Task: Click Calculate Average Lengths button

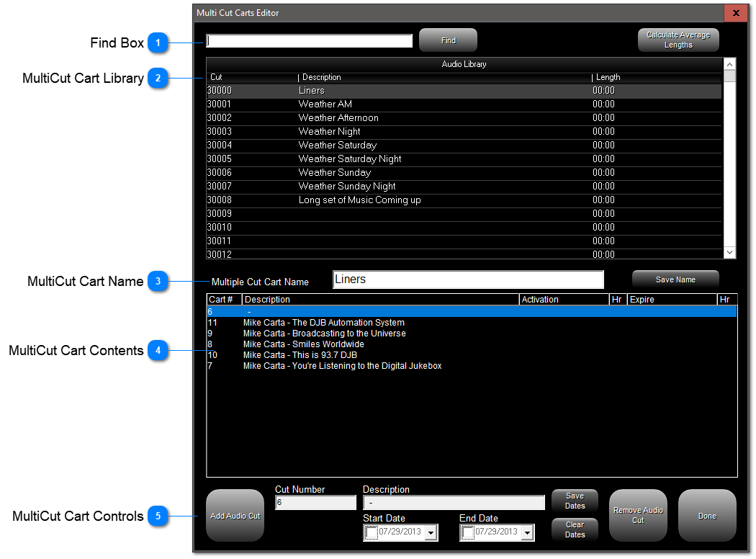Action: click(678, 40)
